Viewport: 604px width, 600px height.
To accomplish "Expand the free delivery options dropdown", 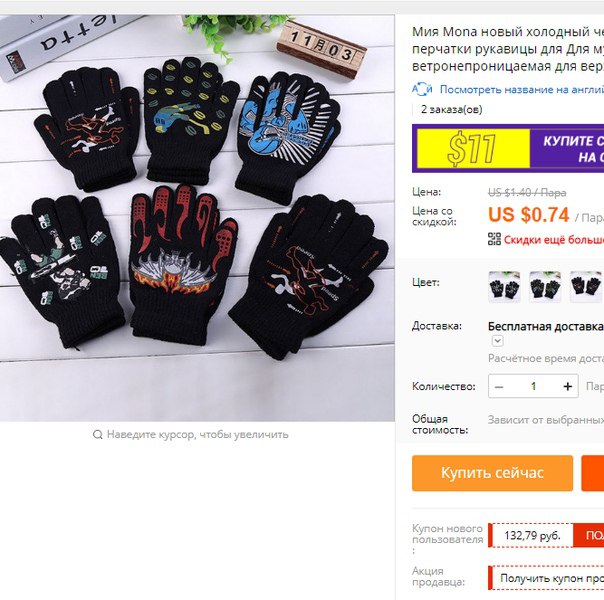I will tap(497, 341).
